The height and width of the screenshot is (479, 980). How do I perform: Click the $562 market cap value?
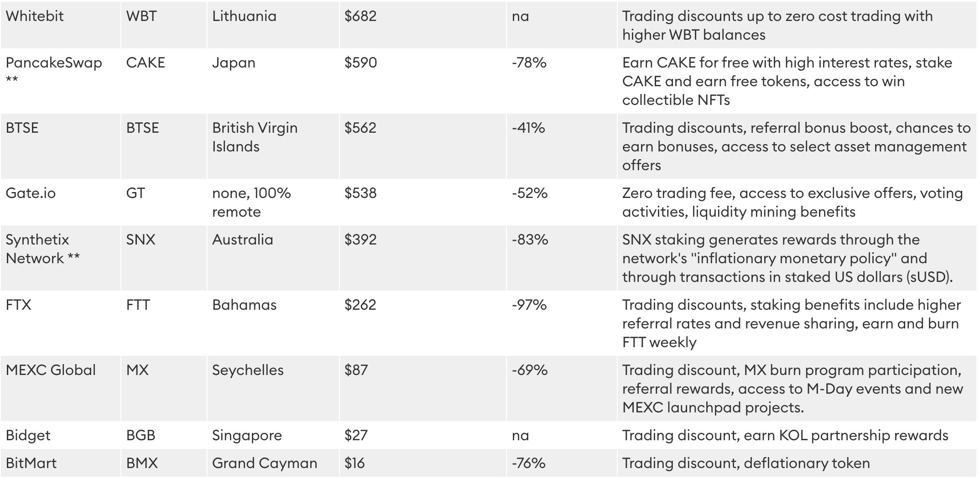coord(360,128)
